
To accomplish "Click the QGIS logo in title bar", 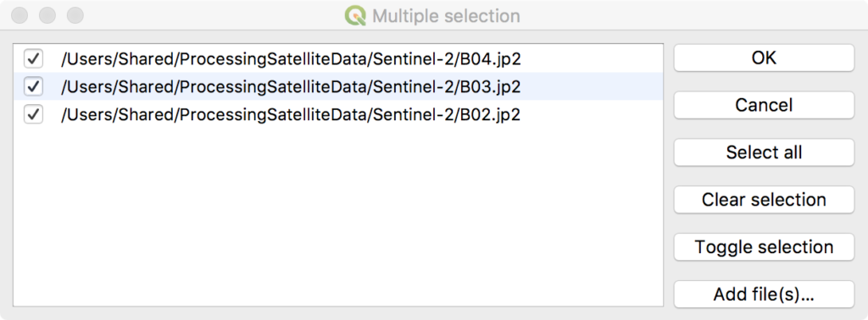I will [355, 15].
